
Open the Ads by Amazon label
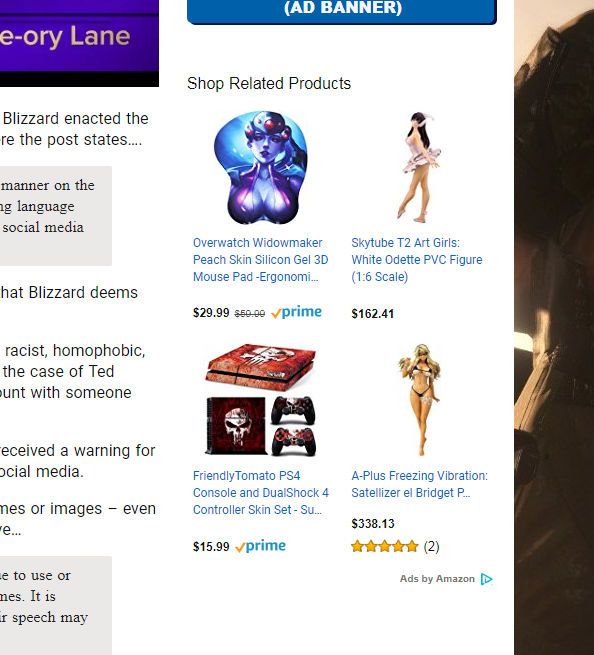coord(437,579)
